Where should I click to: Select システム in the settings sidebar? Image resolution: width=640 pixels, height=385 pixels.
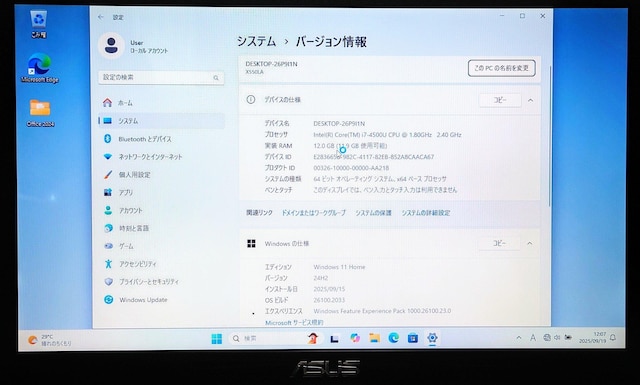[x=161, y=121]
